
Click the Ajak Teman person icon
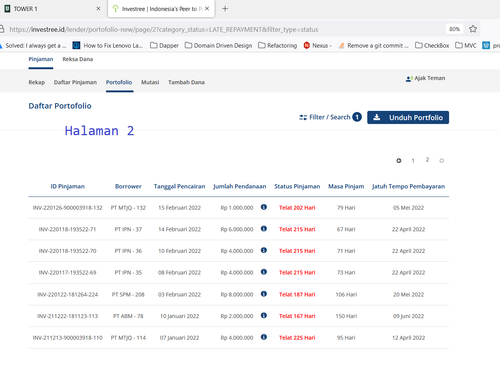tap(409, 79)
